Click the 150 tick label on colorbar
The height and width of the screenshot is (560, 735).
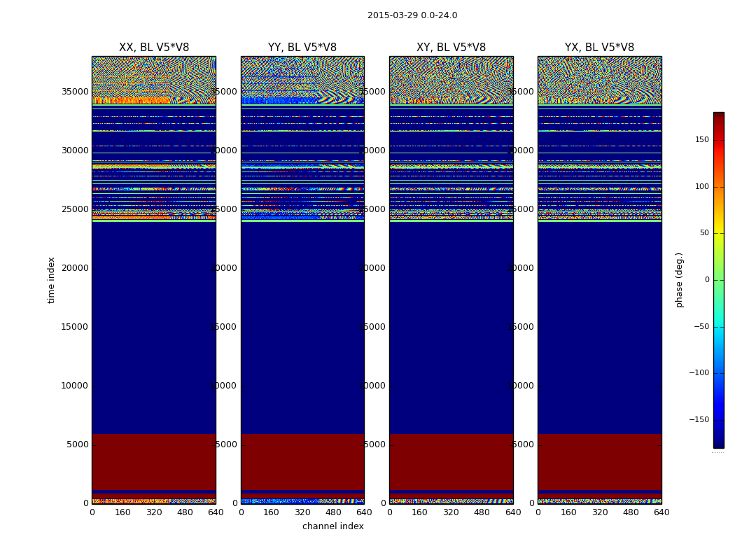700,140
